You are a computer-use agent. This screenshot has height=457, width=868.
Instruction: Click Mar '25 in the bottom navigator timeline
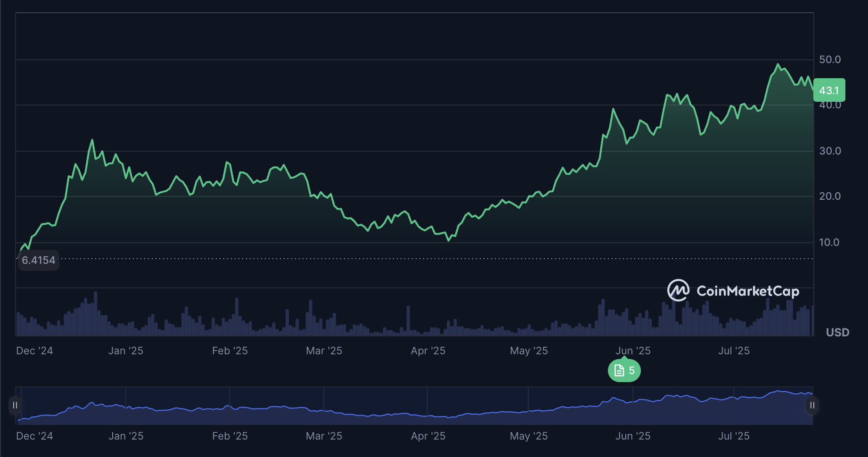[x=324, y=436]
